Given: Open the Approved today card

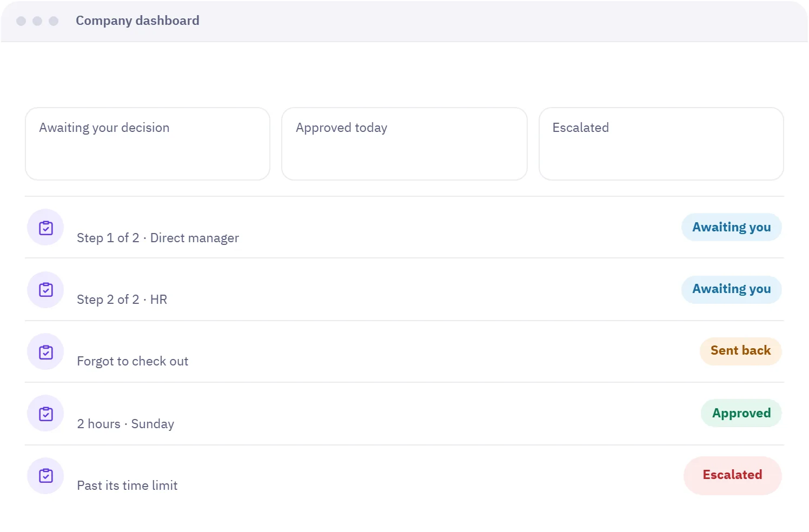Looking at the screenshot, I should 404,144.
